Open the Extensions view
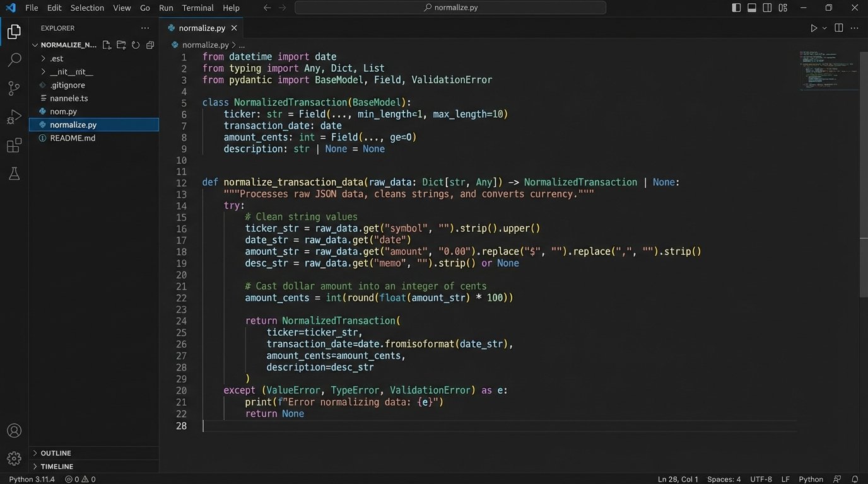This screenshot has height=484, width=868. pyautogui.click(x=14, y=146)
